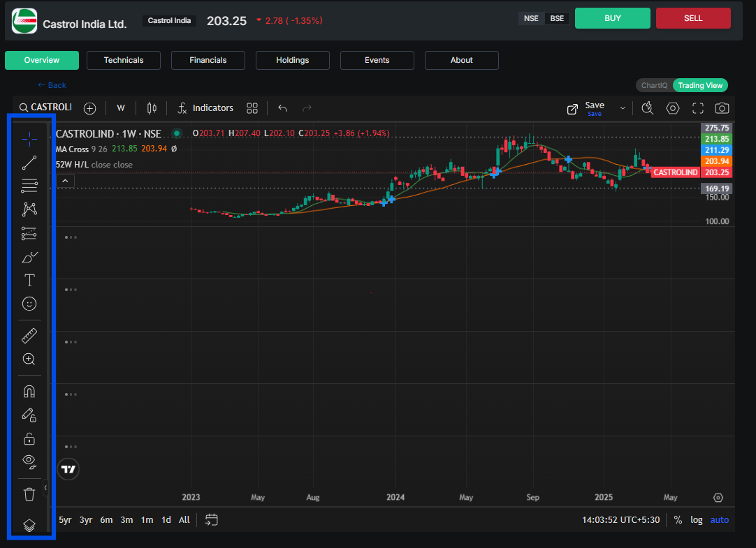Open the weekly interval selector
This screenshot has width=756, height=548.
[x=120, y=108]
